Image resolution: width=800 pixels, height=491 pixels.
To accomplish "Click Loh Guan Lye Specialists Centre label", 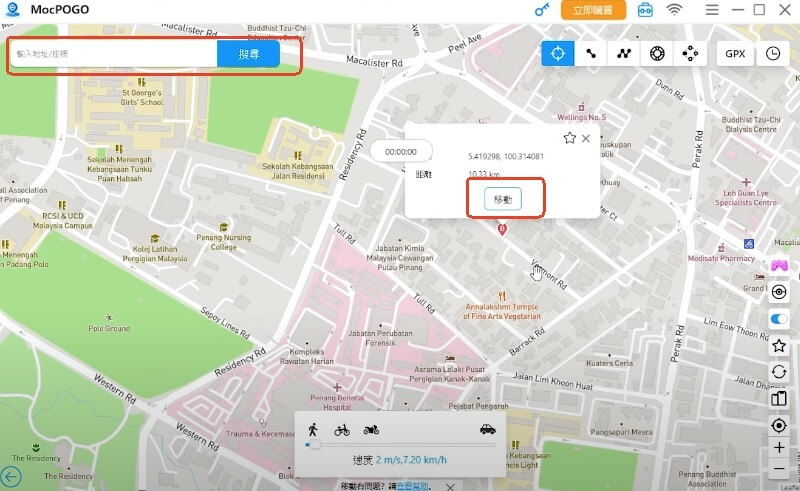I will pos(745,198).
